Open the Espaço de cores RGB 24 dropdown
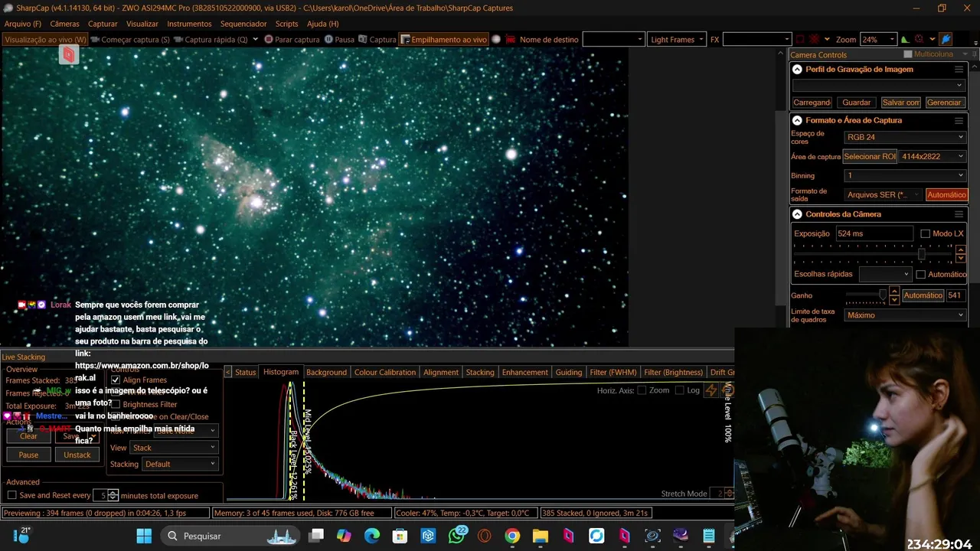980x551 pixels. 904,137
